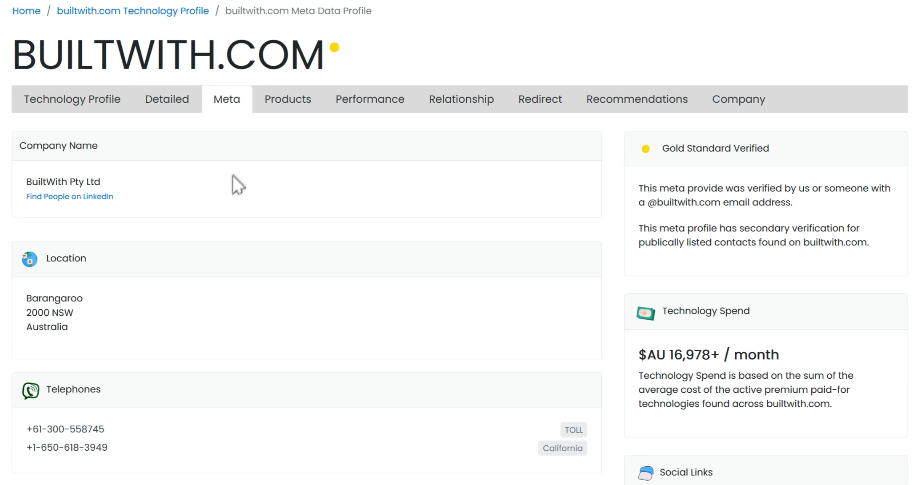Viewport: 914px width, 485px height.
Task: Click the Company Name section header
Action: click(x=307, y=146)
